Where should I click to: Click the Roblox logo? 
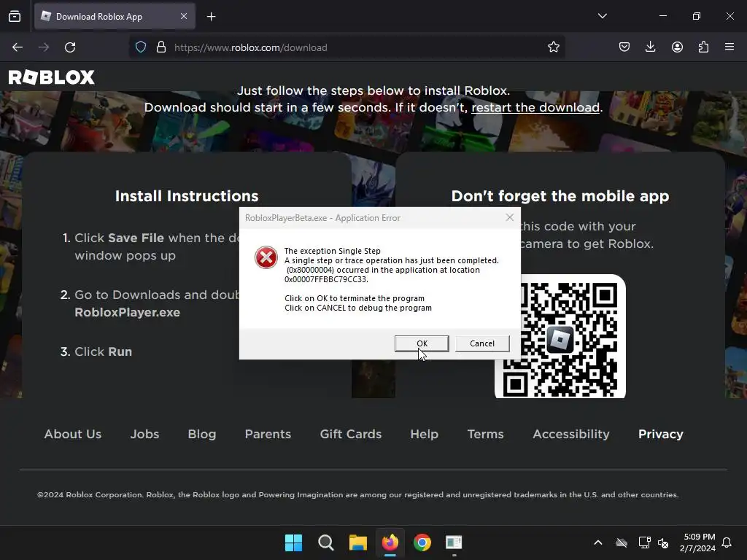[x=52, y=77]
